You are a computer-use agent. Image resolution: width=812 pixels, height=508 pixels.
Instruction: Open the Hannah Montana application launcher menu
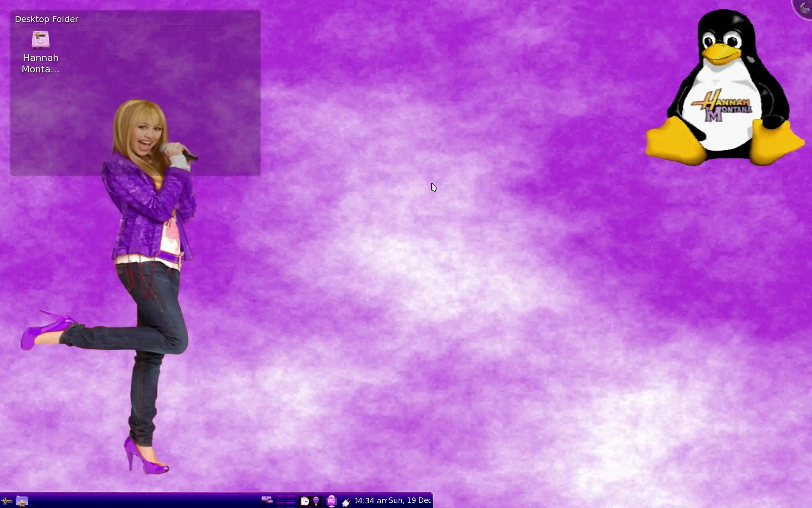6,501
